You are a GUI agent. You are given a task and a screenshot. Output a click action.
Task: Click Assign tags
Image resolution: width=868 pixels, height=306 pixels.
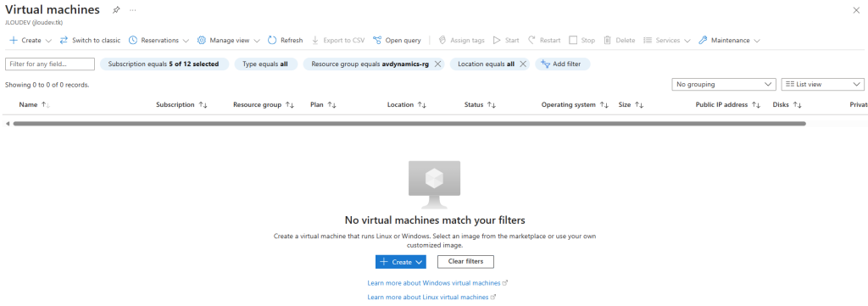(462, 41)
